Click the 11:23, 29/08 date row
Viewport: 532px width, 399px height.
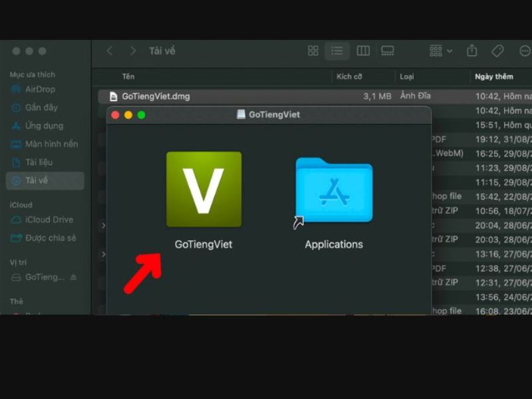(503, 168)
